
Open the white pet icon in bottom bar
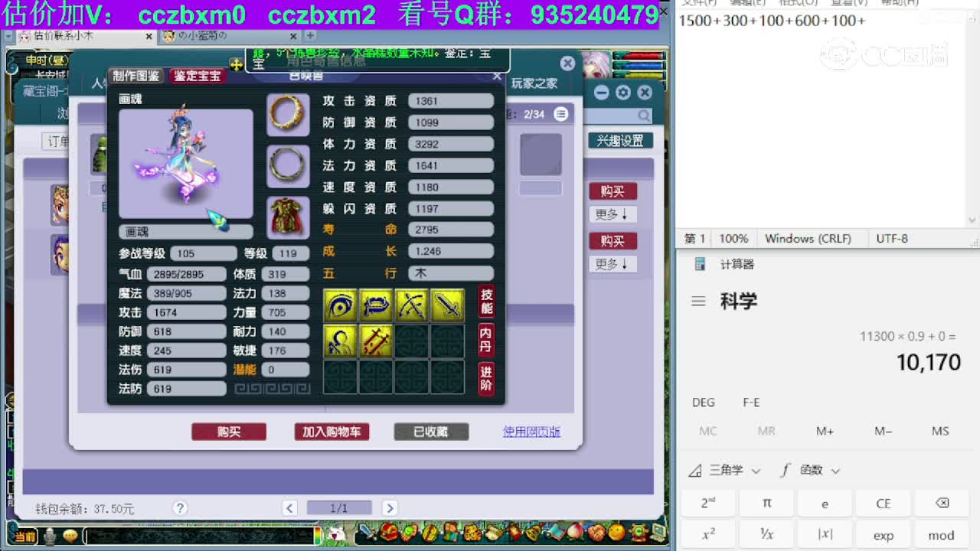(335, 533)
